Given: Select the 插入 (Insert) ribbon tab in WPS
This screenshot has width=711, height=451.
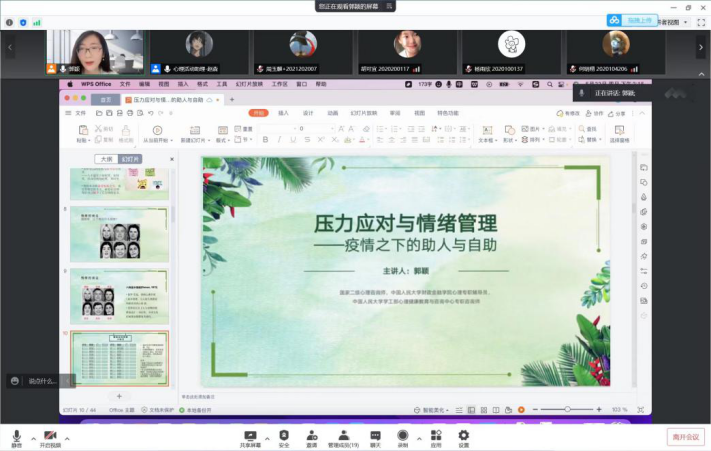Looking at the screenshot, I should [284, 113].
